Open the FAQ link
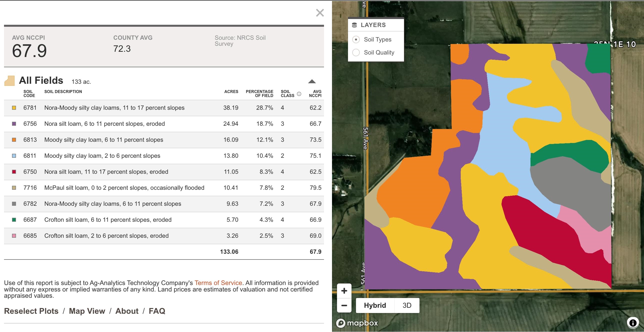The image size is (644, 332). tap(157, 311)
